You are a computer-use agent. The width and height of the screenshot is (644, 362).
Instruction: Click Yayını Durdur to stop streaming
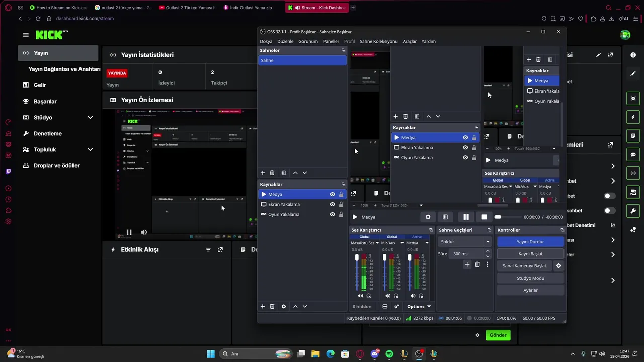(x=530, y=242)
